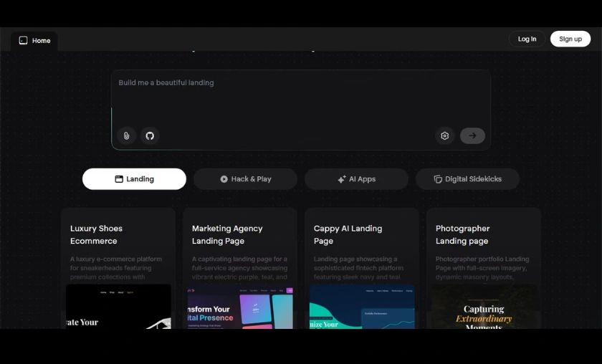Open the Luxury Shoes Ecommerce card title

[x=96, y=234]
